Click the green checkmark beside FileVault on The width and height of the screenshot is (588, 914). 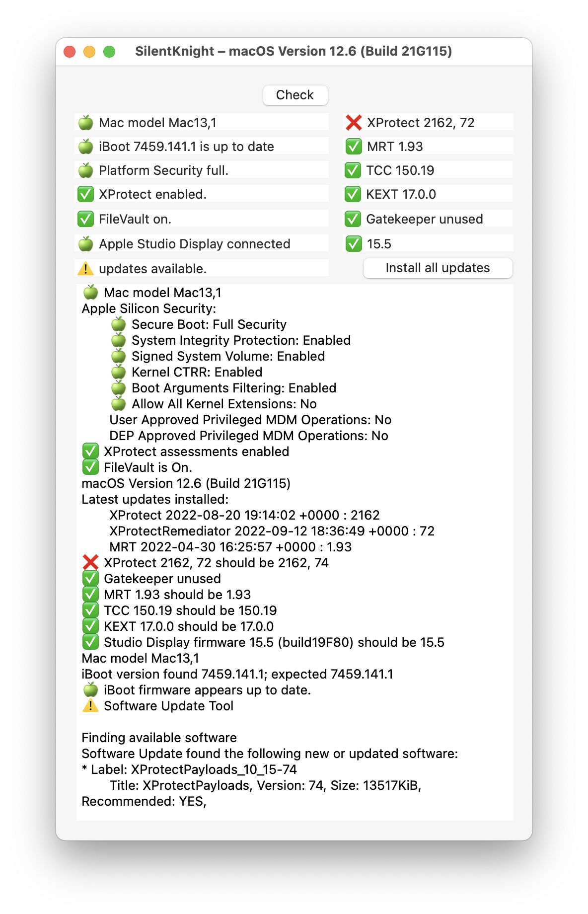(x=86, y=219)
